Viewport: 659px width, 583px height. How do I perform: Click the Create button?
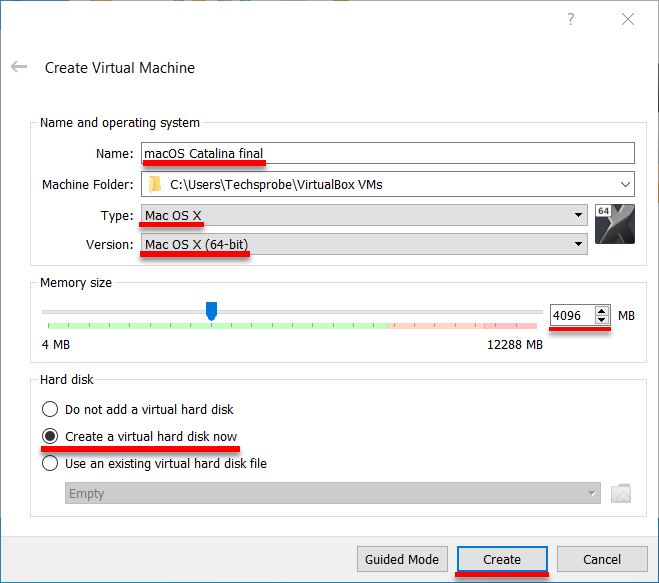point(502,559)
